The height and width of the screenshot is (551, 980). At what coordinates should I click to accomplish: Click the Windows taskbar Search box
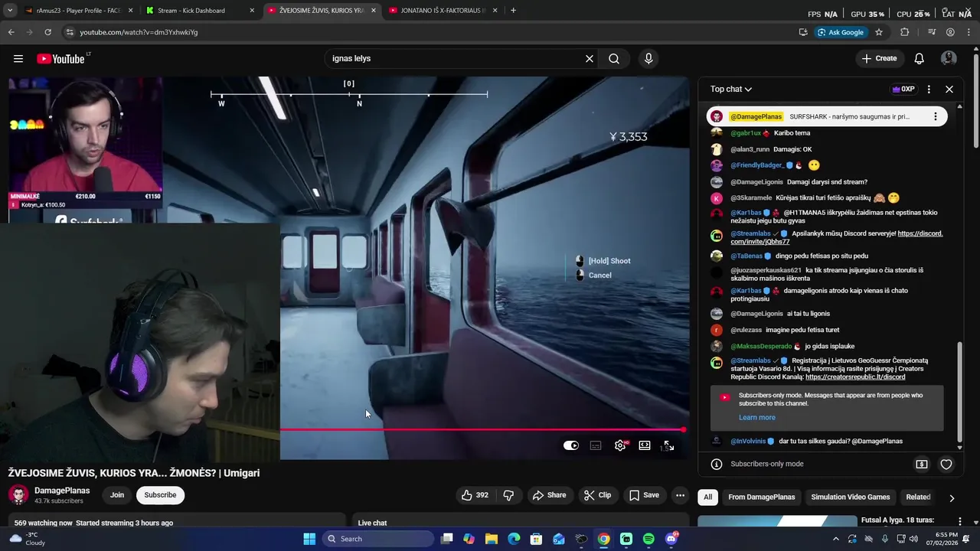377,539
